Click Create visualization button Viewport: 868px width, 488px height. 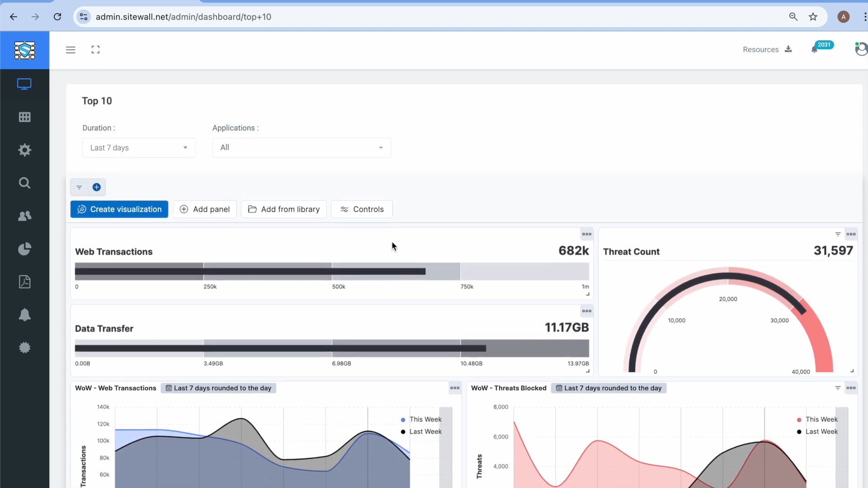click(x=119, y=209)
